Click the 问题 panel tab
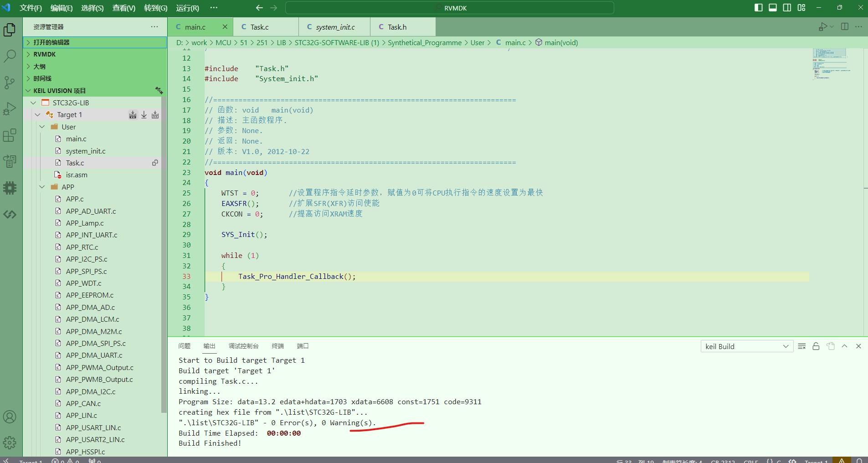Viewport: 868px width, 463px height. click(184, 346)
